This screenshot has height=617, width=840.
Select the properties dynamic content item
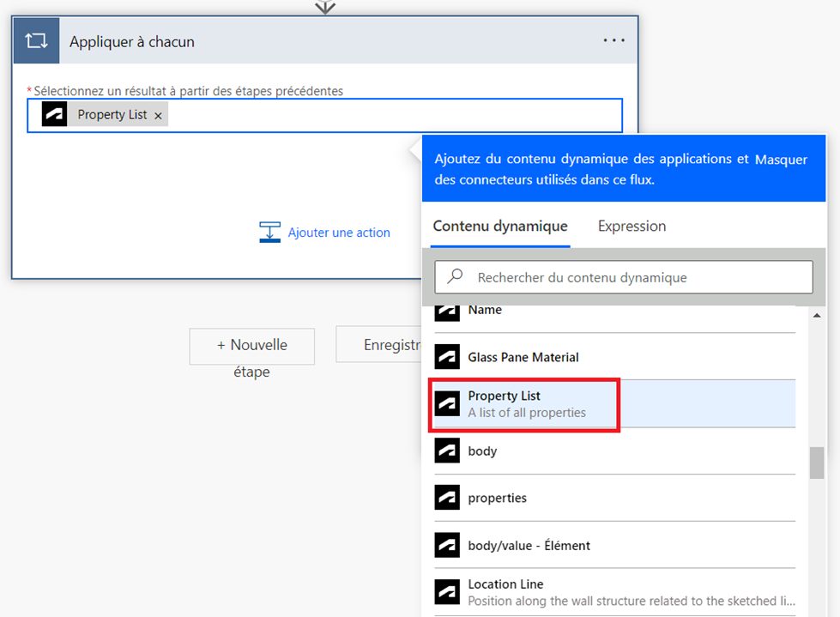click(614, 498)
